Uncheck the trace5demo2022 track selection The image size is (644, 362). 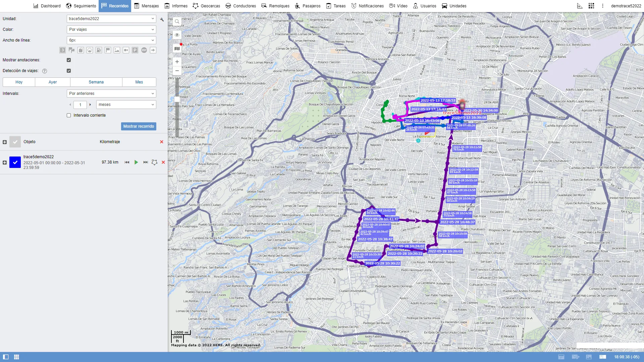coord(15,163)
